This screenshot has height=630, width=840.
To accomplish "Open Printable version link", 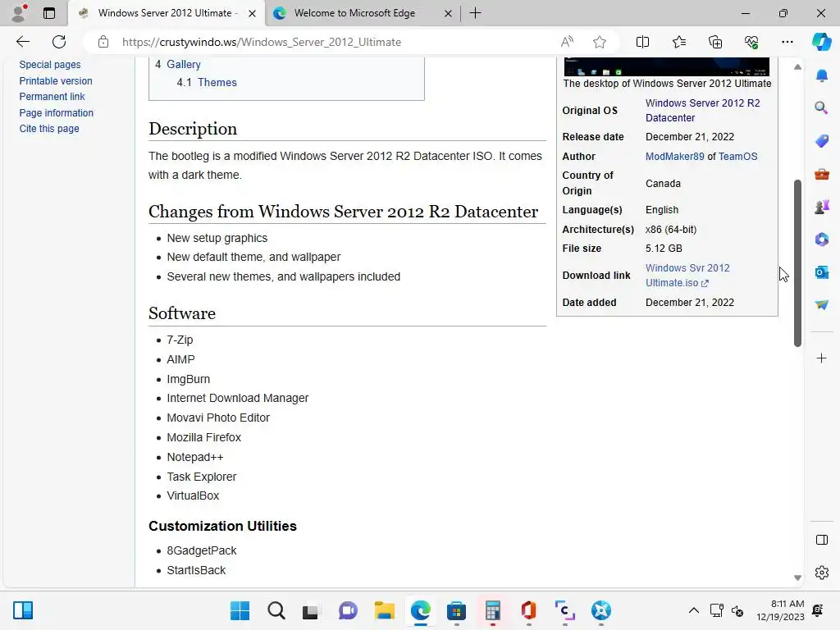I will point(56,81).
